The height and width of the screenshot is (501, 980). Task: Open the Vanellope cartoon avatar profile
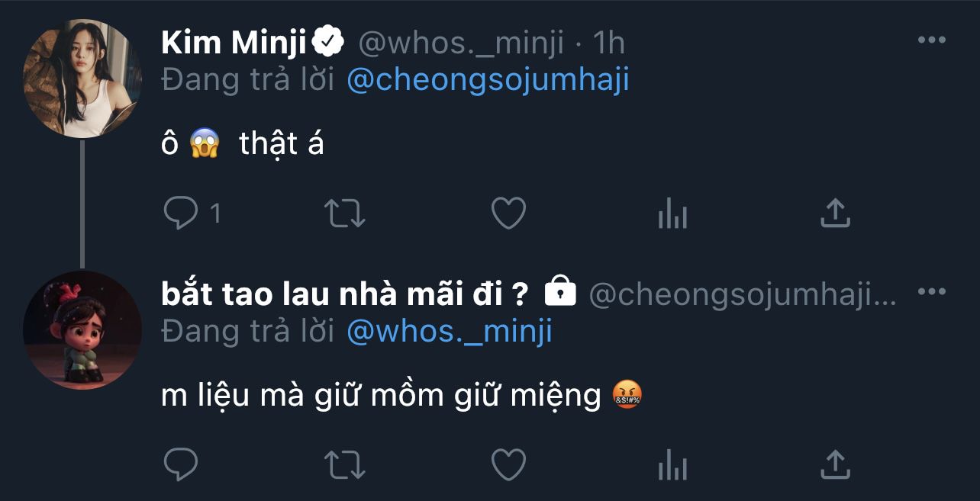pyautogui.click(x=82, y=330)
